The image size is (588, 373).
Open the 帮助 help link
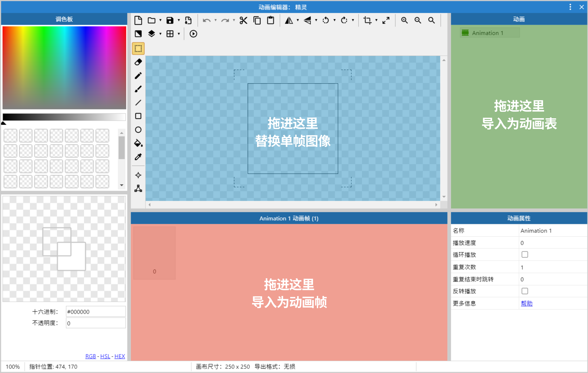pyautogui.click(x=527, y=303)
